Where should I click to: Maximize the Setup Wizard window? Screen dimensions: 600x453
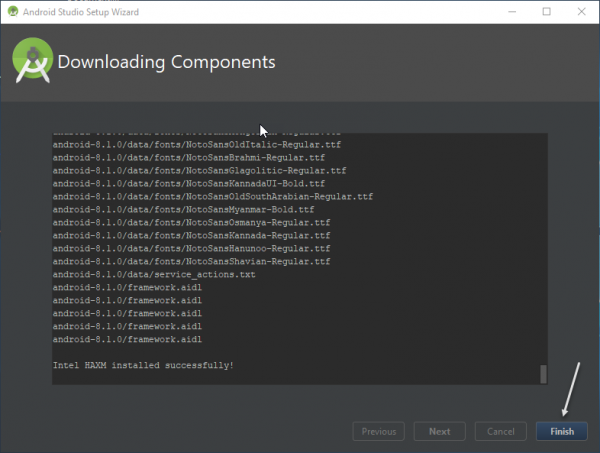point(546,12)
